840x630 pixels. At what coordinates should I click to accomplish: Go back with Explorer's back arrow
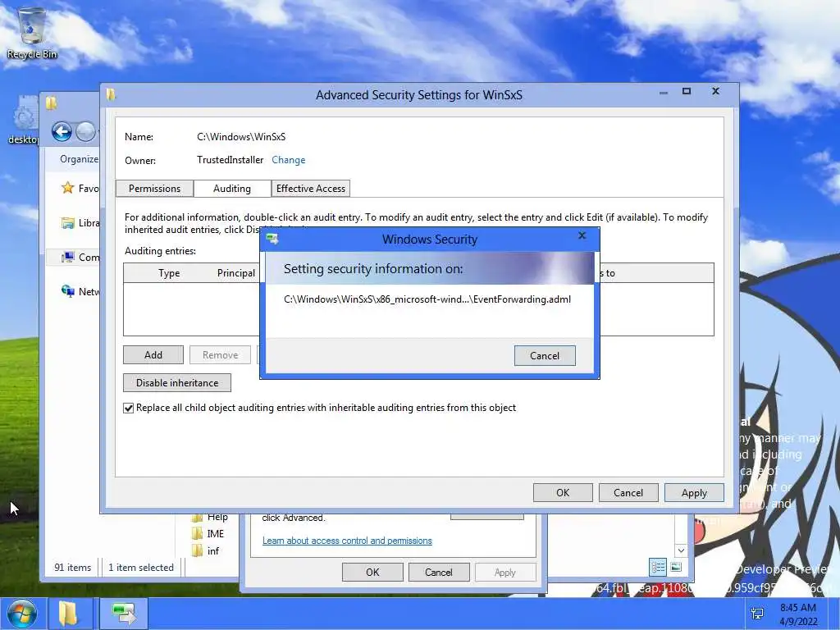coord(62,131)
